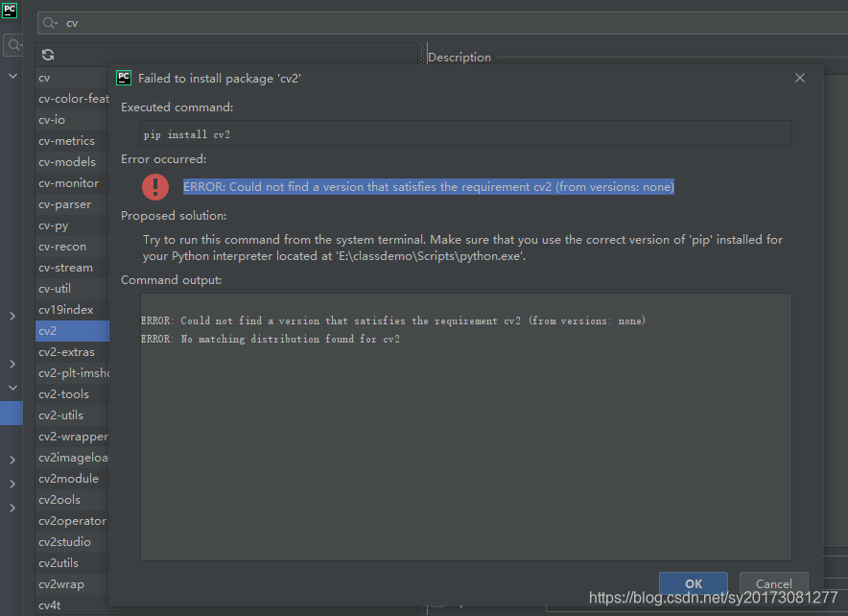Select the highlighted ERROR text in the dialog
Image resolution: width=848 pixels, height=616 pixels.
428,187
